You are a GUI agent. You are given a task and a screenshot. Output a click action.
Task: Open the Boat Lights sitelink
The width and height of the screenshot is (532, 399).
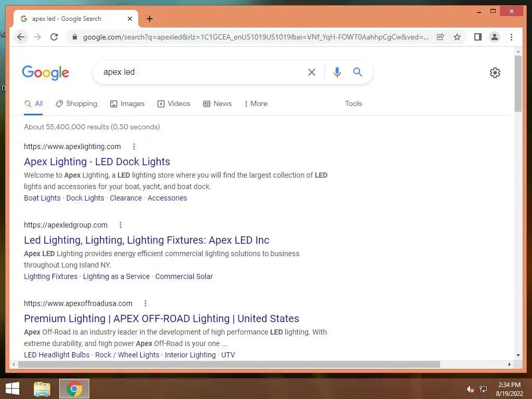pos(42,198)
